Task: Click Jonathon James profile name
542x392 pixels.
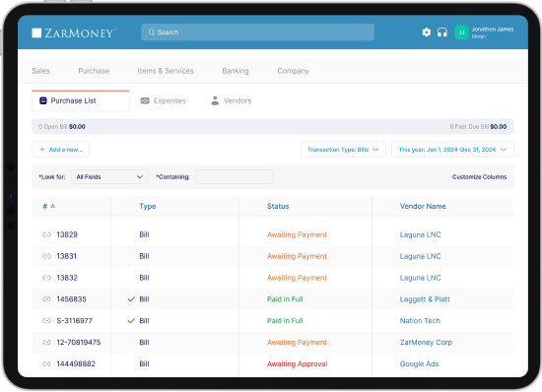Action: 493,30
